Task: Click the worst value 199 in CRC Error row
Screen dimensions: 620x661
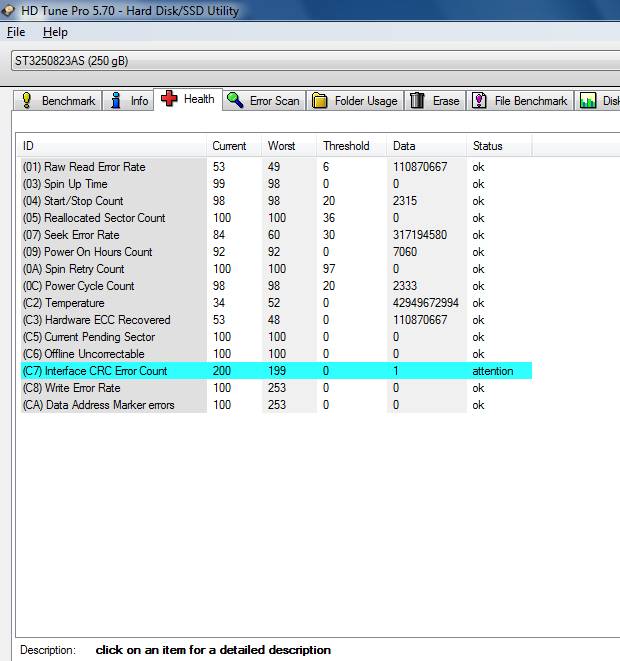Action: (277, 371)
